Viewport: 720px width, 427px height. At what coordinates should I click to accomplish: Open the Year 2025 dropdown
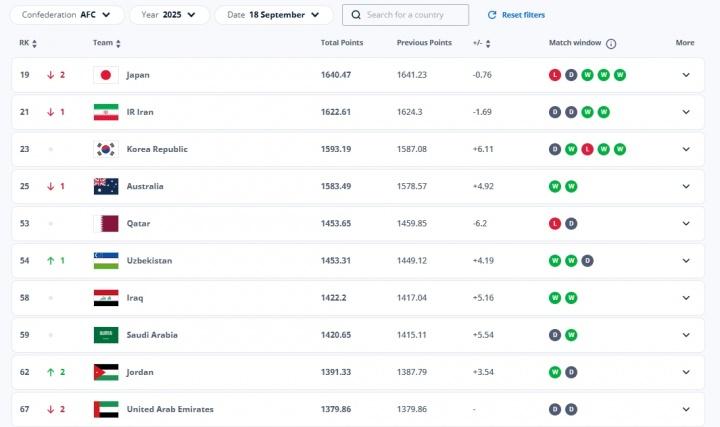coord(169,15)
